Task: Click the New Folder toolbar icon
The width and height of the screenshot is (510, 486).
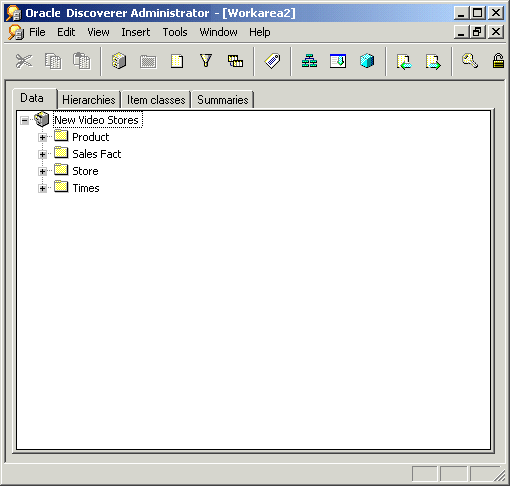Action: pos(148,62)
